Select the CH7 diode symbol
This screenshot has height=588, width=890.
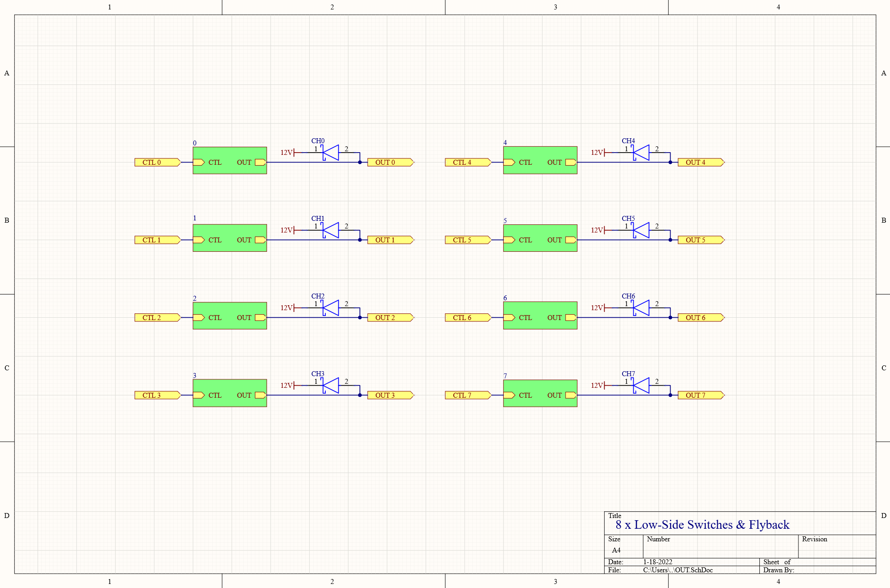(x=640, y=386)
